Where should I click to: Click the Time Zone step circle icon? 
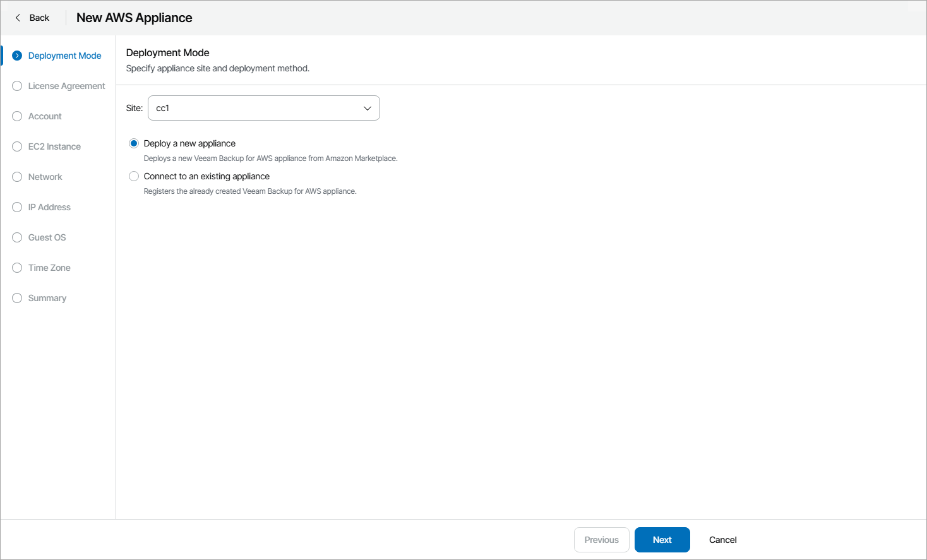[17, 268]
